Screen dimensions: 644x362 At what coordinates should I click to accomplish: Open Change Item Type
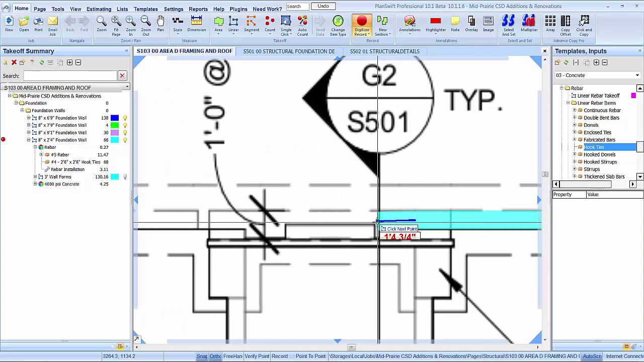coord(338,25)
